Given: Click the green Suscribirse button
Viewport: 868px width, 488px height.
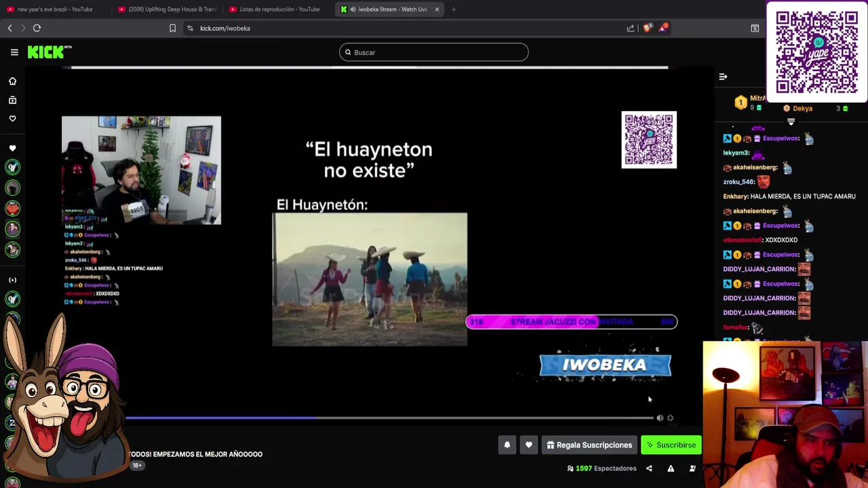Looking at the screenshot, I should [x=671, y=445].
